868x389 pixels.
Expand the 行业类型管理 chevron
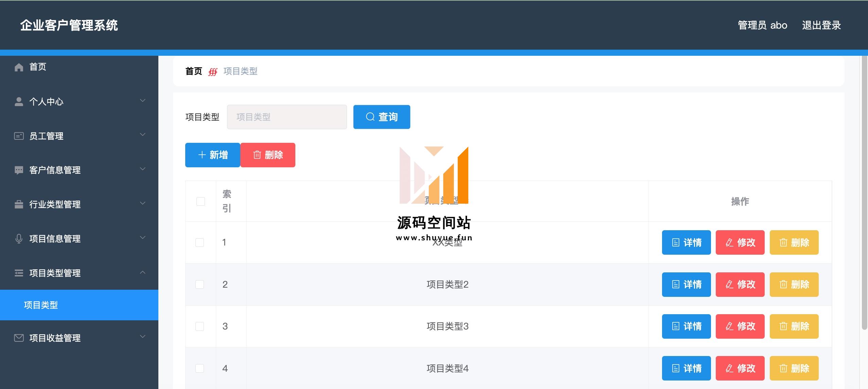point(143,203)
